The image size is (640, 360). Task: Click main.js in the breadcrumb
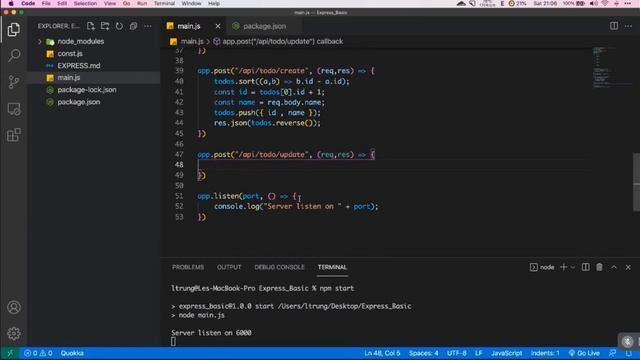(192, 41)
